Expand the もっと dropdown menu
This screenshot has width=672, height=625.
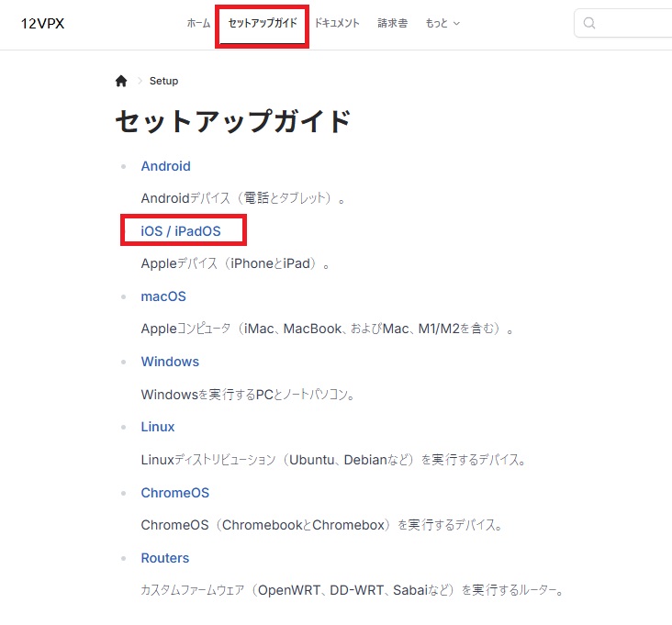coord(442,23)
